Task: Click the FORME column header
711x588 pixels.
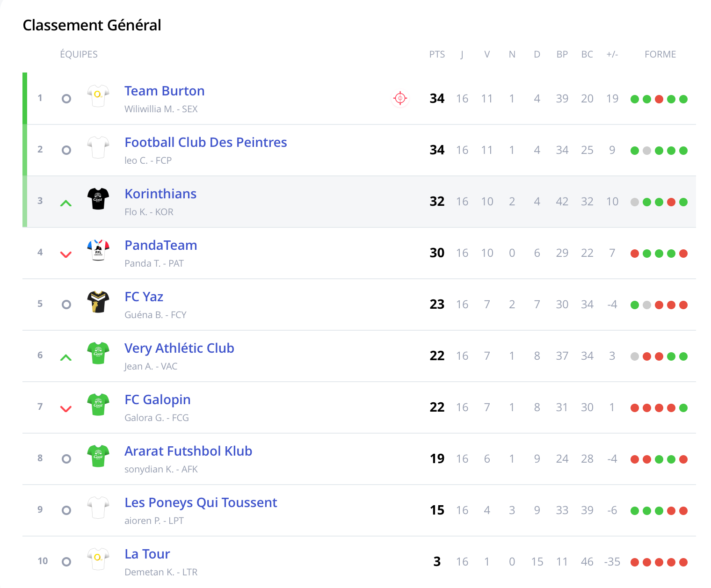Action: point(660,54)
